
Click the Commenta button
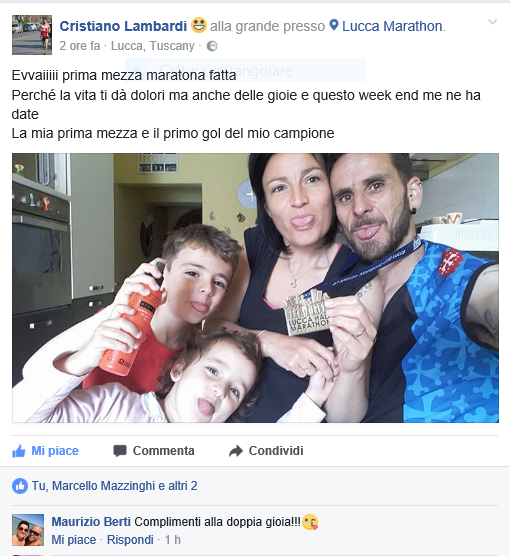(x=154, y=451)
